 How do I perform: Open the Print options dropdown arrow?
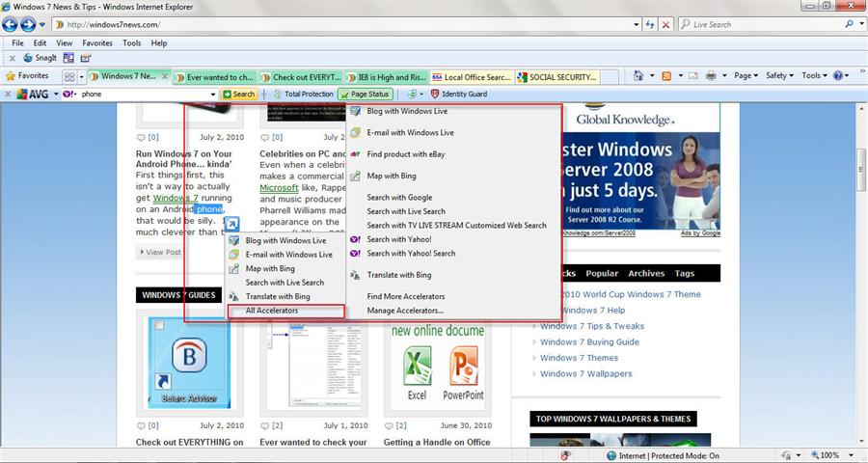[724, 76]
